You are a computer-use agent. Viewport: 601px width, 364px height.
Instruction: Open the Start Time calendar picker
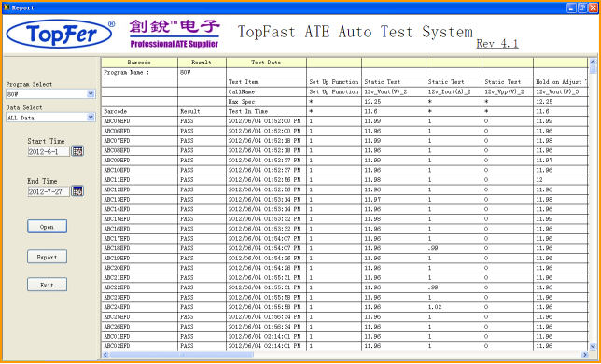click(77, 151)
